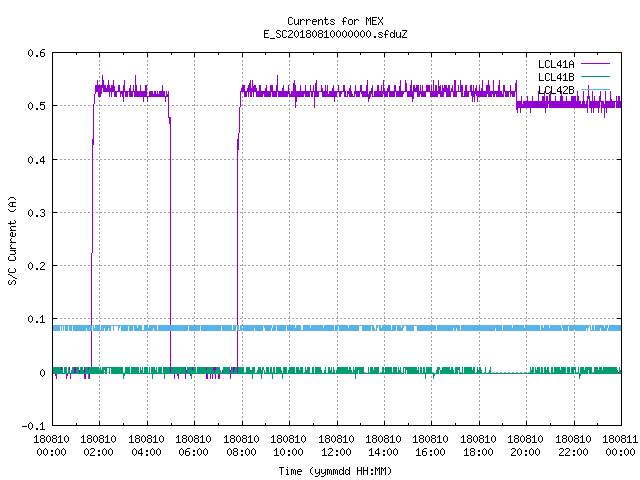Screen dimensions: 640x480
Task: Click the purple LCL41A legend line sample
Action: click(x=595, y=64)
